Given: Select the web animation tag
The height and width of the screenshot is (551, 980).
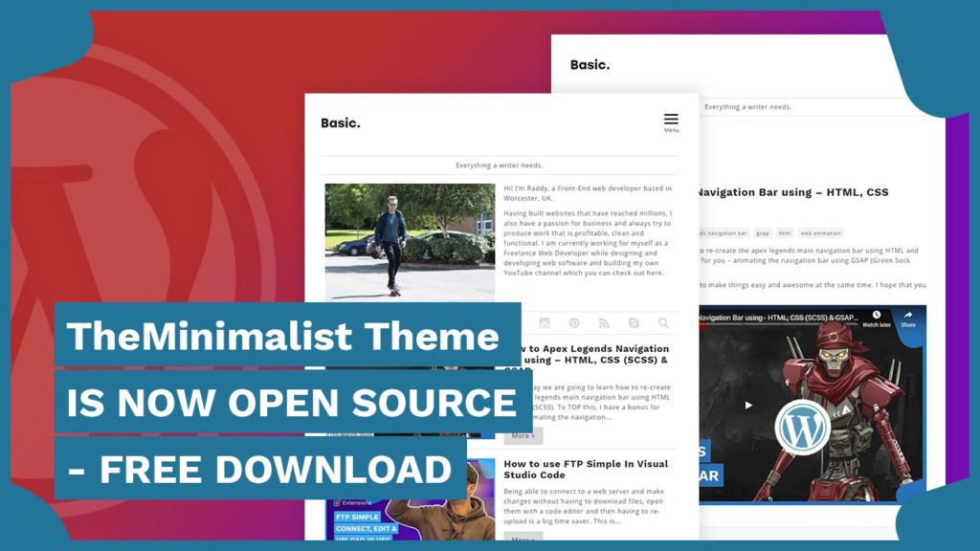Looking at the screenshot, I should pos(820,232).
